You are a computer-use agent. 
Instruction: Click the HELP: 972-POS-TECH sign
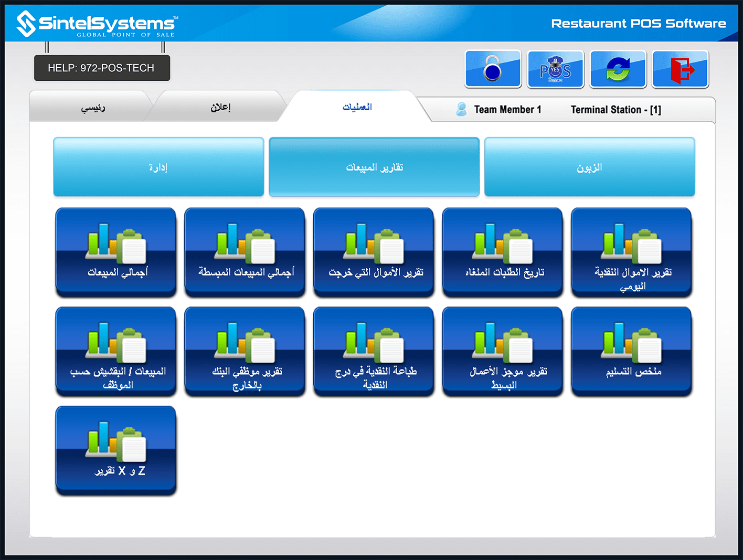[102, 68]
